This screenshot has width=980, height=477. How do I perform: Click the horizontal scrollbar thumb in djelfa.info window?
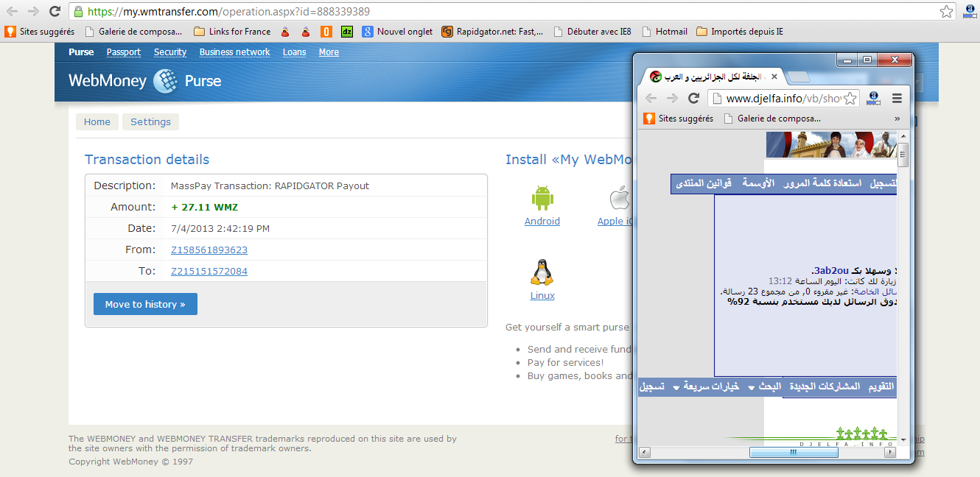click(x=794, y=453)
